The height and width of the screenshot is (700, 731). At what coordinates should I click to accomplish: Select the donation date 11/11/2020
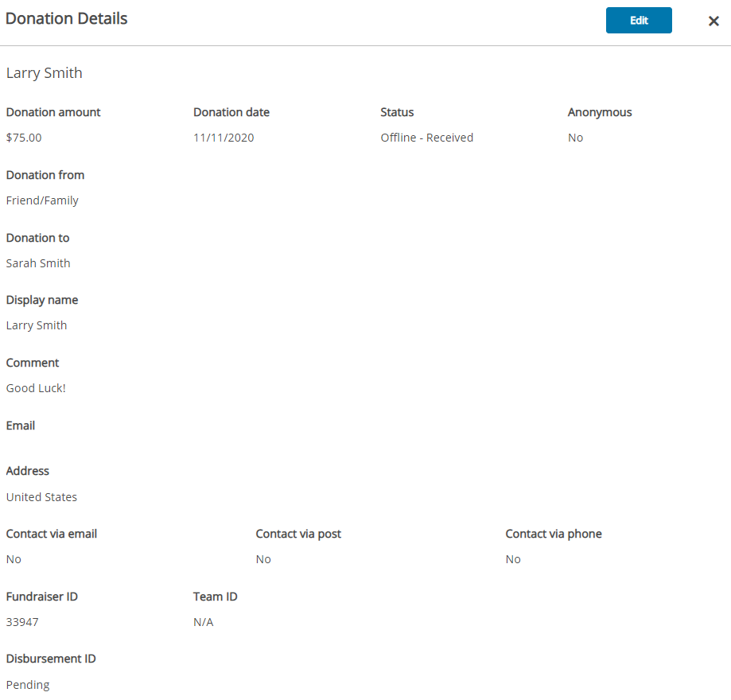pos(224,138)
